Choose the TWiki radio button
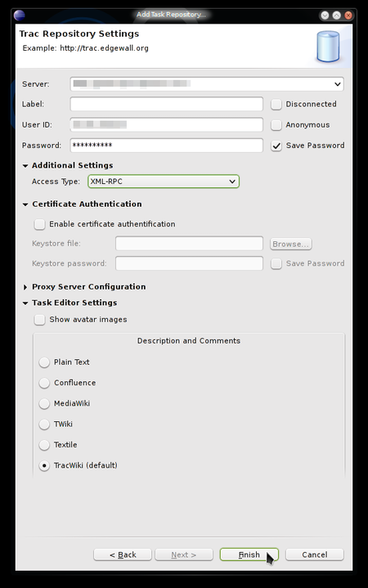The height and width of the screenshot is (588, 368). [x=44, y=424]
